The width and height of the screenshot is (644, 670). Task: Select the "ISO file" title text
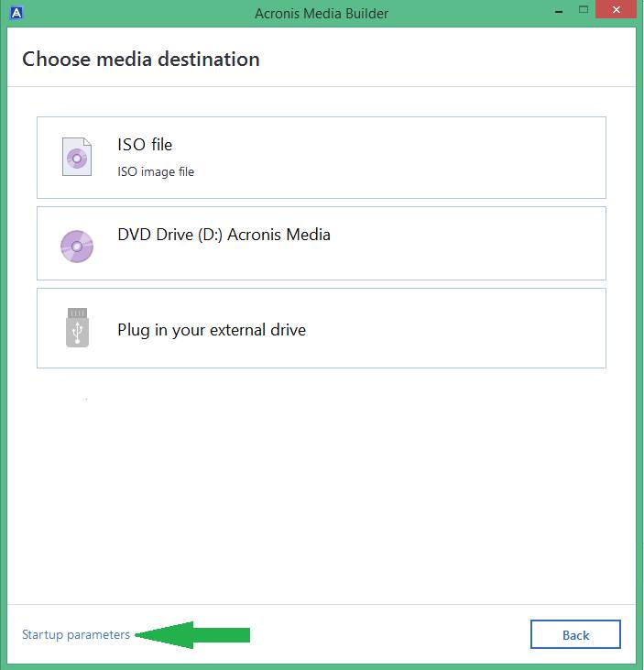[x=145, y=145]
